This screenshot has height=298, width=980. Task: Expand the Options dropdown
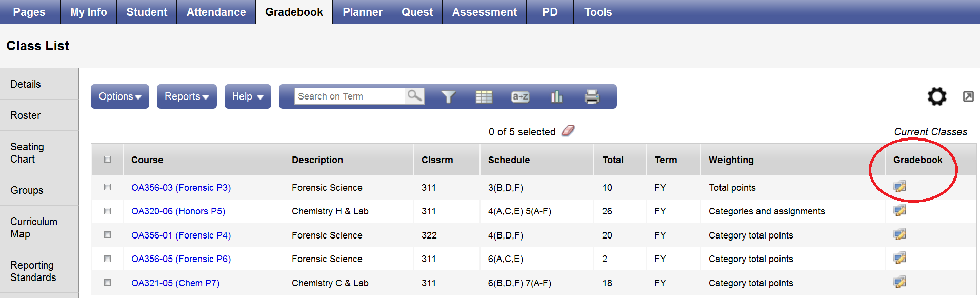coord(119,96)
